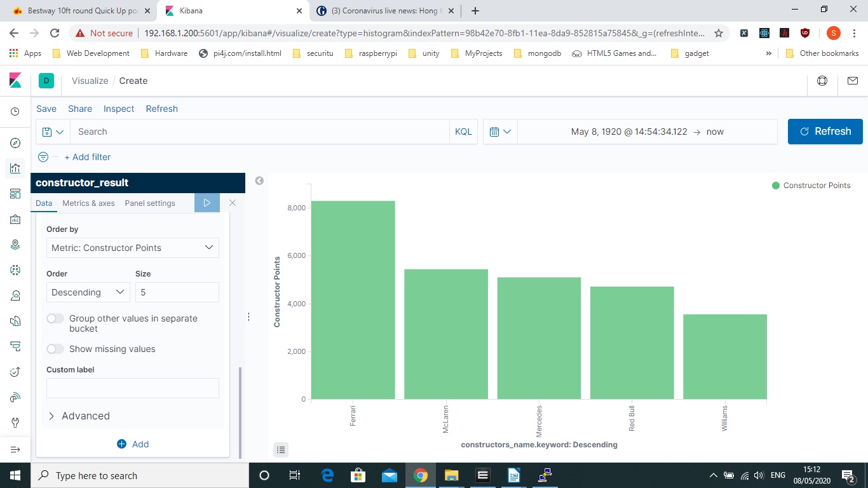The width and height of the screenshot is (868, 488).
Task: Open Machine Learning icon in sidebar
Action: [15, 270]
